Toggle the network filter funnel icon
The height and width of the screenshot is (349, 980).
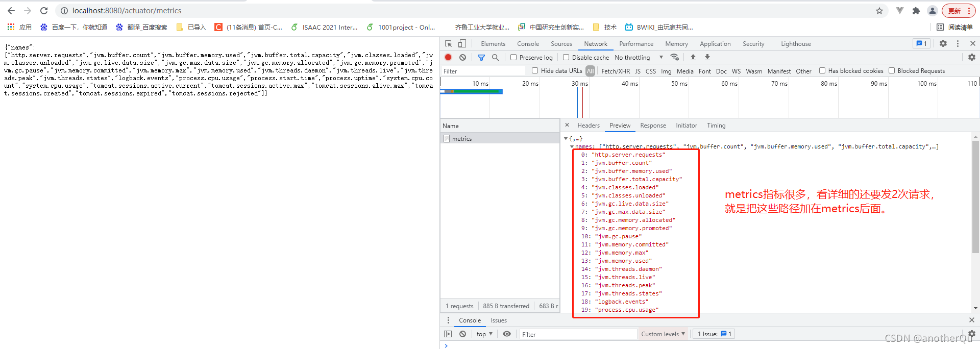481,58
